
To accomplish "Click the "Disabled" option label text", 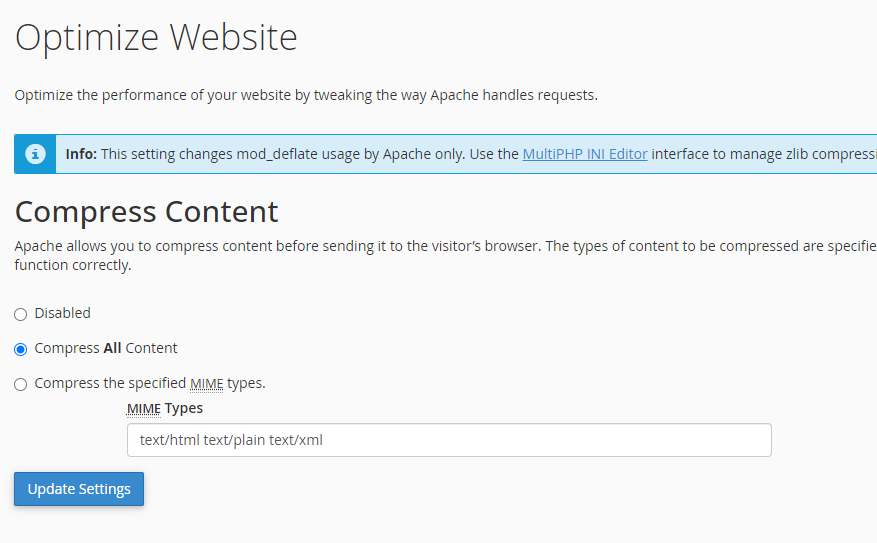I will tap(62, 313).
